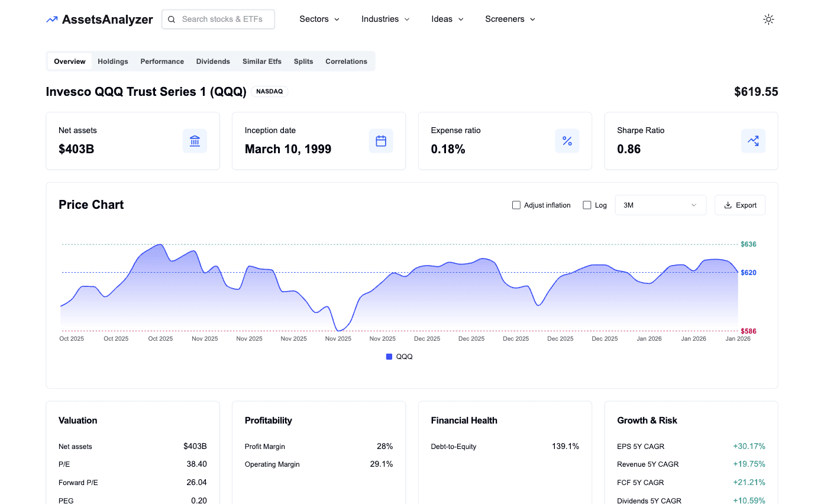Expand the Sectors navigation dropdown
This screenshot has width=824, height=504.
(319, 19)
